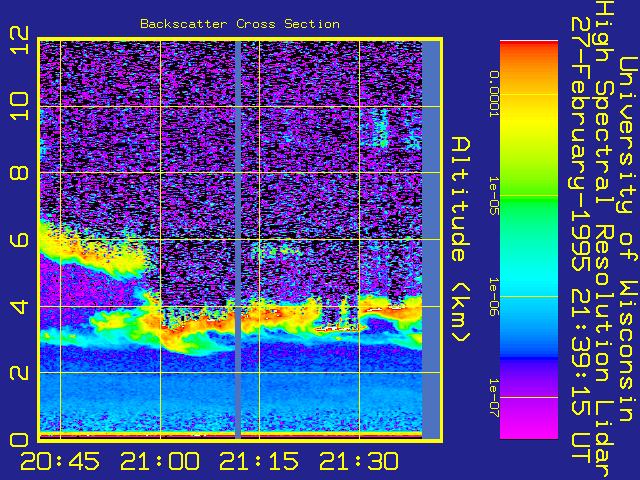The image size is (640, 480).
Task: Click altitude axis label 4
Action: (x=20, y=306)
